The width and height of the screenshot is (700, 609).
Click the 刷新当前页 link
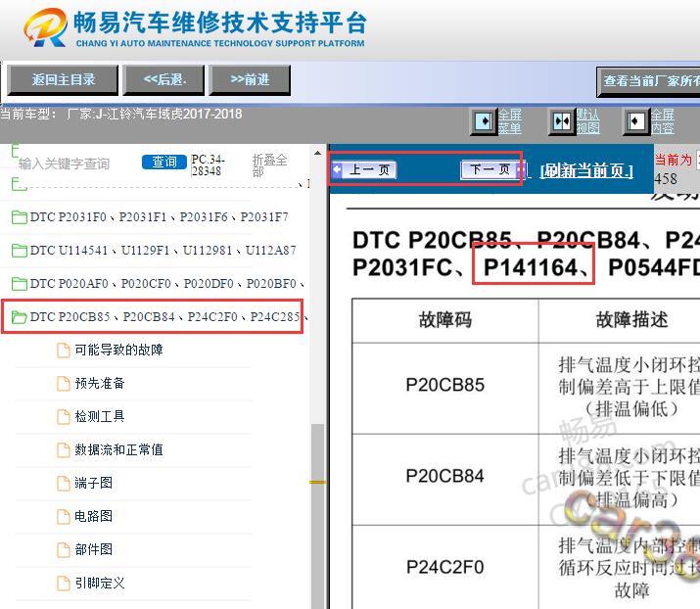click(586, 170)
